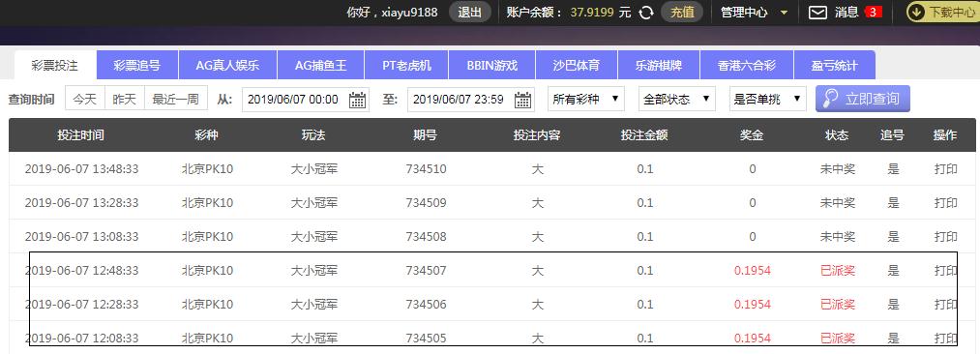Open the 全部状态 dropdown
Image resolution: width=980 pixels, height=354 pixels.
tap(677, 99)
